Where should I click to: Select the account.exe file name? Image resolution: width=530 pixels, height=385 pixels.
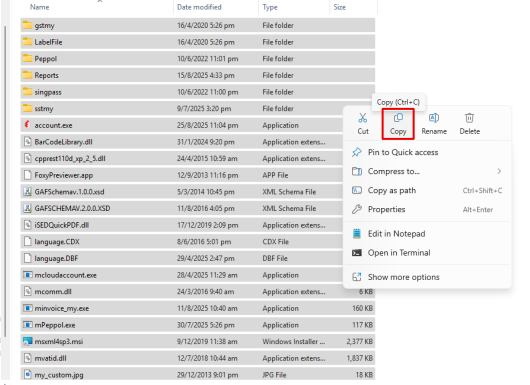[53, 125]
